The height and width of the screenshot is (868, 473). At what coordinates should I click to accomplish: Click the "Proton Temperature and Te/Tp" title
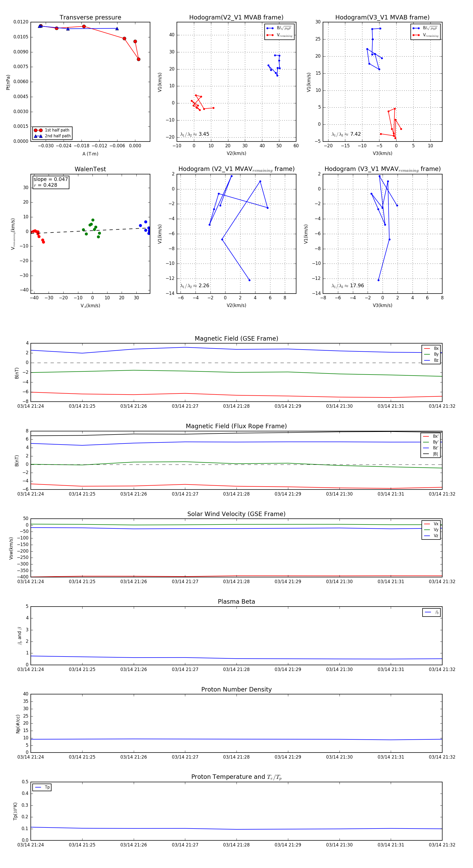tap(236, 777)
